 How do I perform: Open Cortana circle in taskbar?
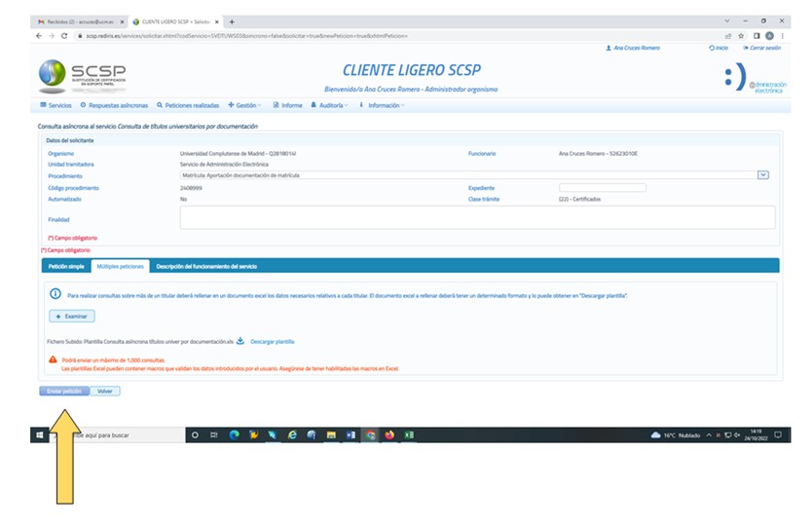tap(195, 435)
